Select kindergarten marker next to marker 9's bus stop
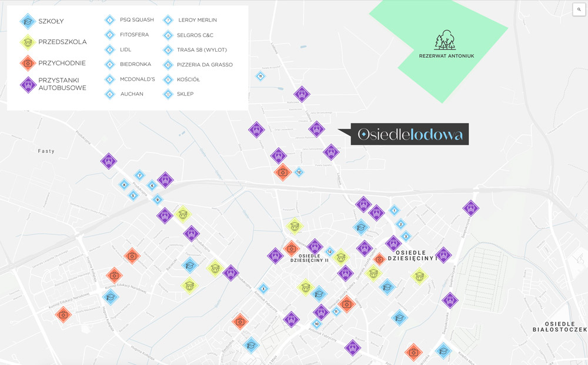This screenshot has height=365, width=588. click(183, 214)
